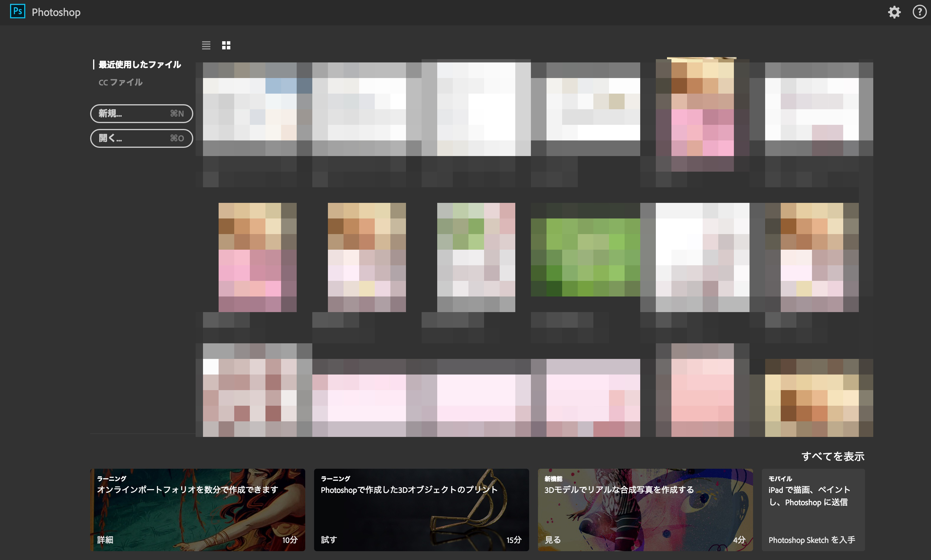The image size is (931, 560).
Task: Click 見る on the 3D model card
Action: tap(553, 540)
